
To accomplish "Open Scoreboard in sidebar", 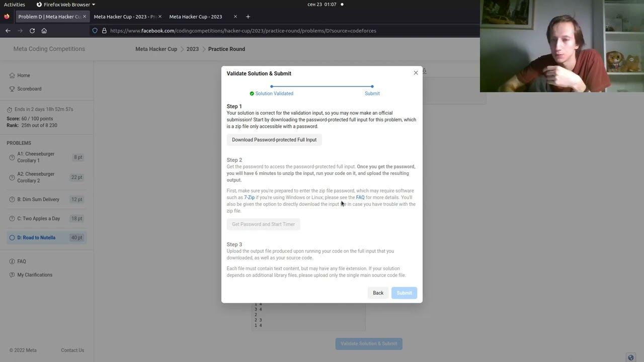I will 29,89.
